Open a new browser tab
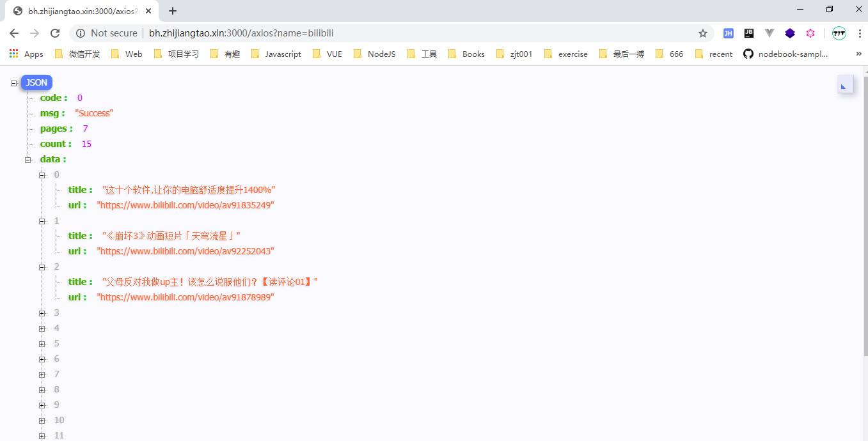 173,11
